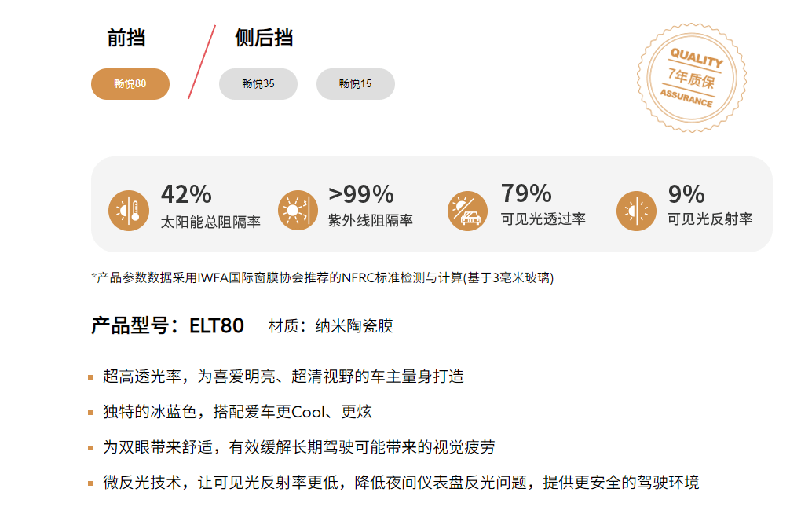Click the UV rejection rate icon
812x518 pixels.
click(x=297, y=210)
